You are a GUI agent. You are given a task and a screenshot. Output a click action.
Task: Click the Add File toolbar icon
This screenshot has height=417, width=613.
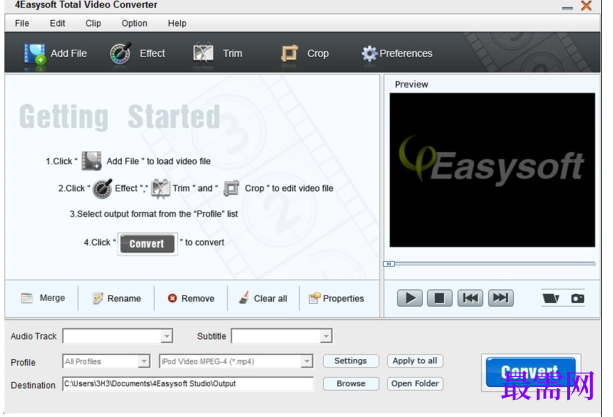tap(34, 54)
